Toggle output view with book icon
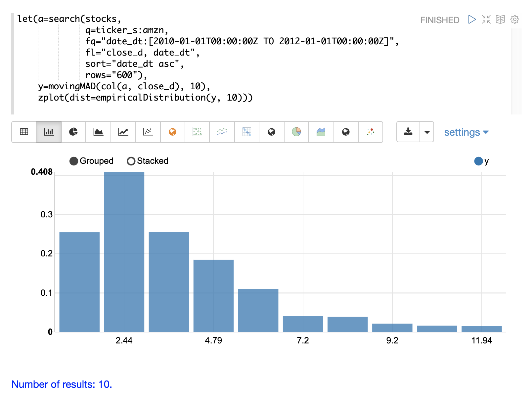The image size is (532, 401). (x=500, y=20)
